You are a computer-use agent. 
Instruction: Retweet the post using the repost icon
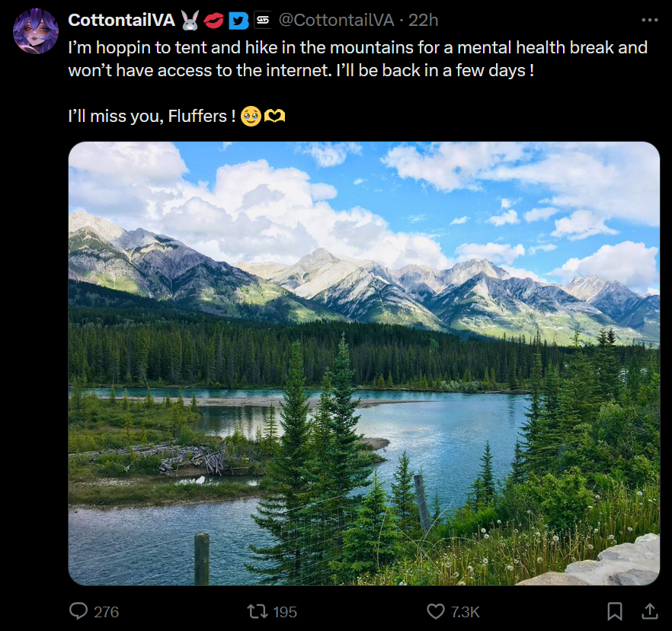[x=257, y=611]
